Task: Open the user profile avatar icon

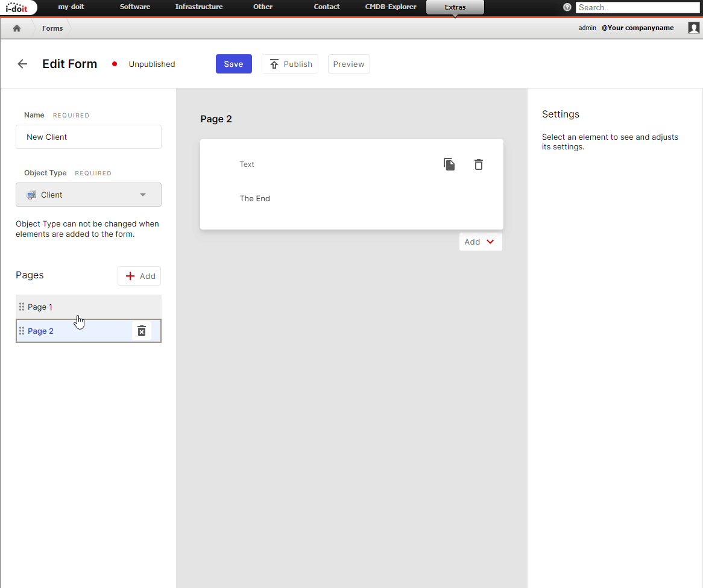Action: [693, 28]
